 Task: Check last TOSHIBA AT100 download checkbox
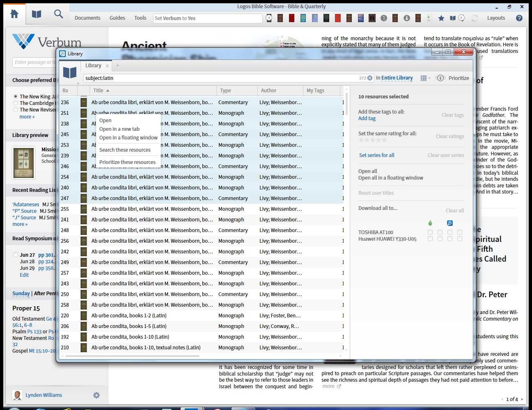point(460,232)
